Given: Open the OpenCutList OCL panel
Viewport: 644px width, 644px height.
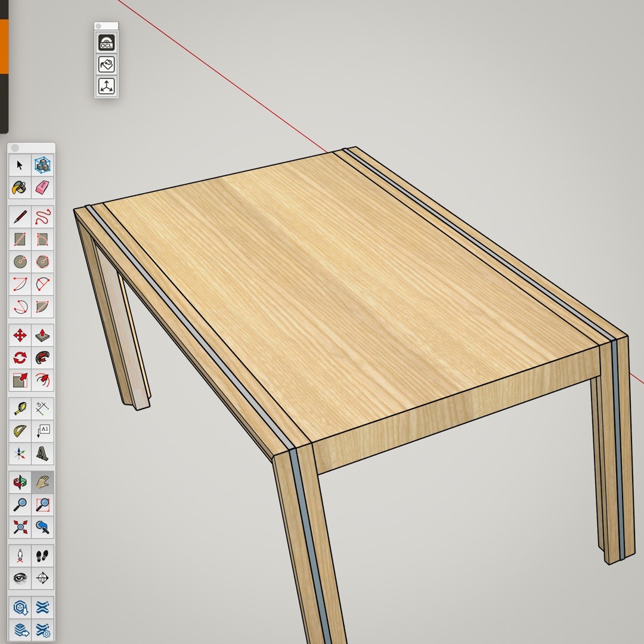Looking at the screenshot, I should pyautogui.click(x=106, y=43).
